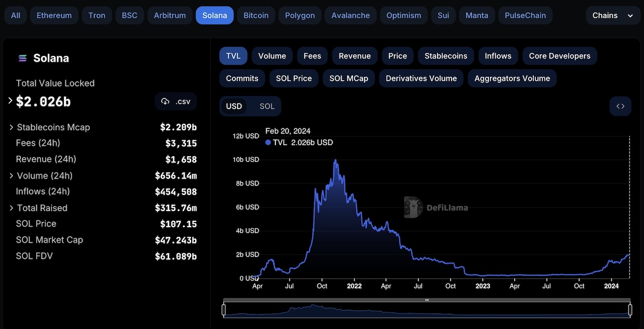Click the SOL FDV value $61.089b
Viewport: 644px width, 329px height.
[176, 256]
